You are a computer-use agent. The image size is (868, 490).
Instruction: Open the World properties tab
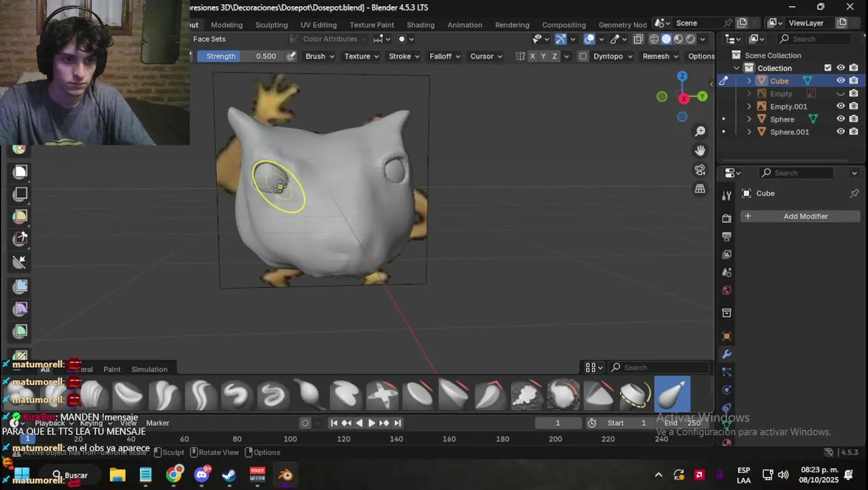[x=726, y=291]
